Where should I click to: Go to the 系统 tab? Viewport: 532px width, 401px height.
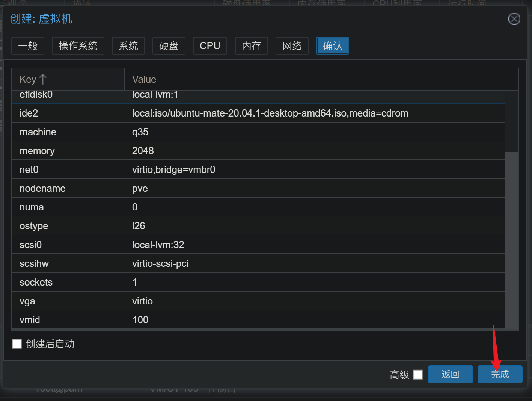point(128,46)
